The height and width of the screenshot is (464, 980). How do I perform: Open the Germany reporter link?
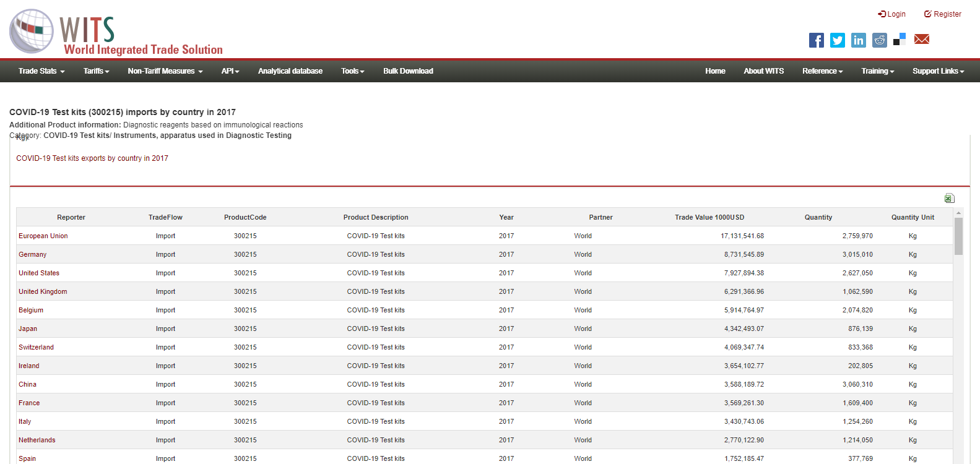32,254
